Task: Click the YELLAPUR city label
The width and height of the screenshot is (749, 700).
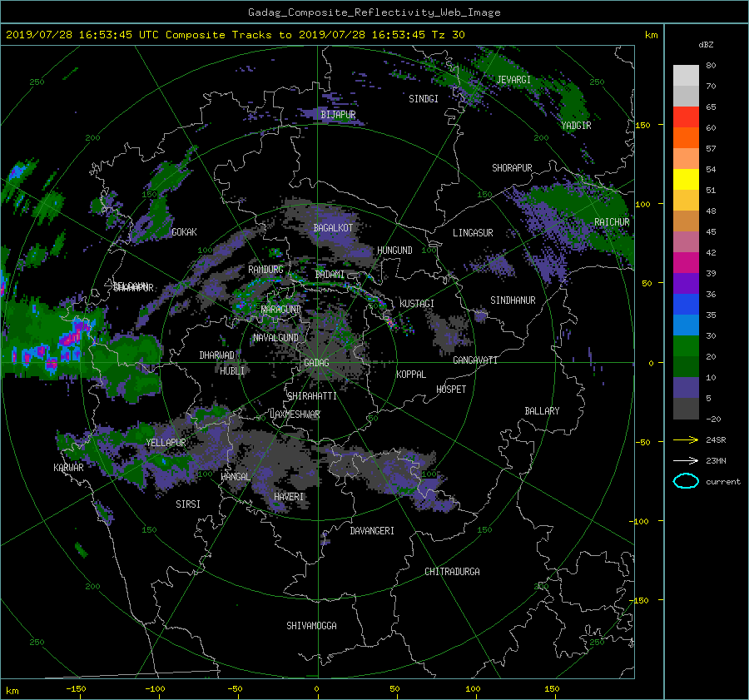Action: pyautogui.click(x=166, y=443)
